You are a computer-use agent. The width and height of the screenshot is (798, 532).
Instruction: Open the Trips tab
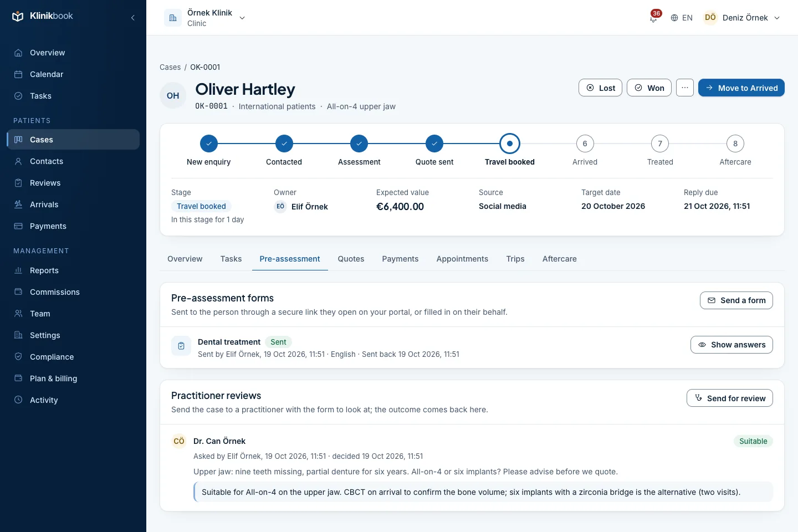515,259
